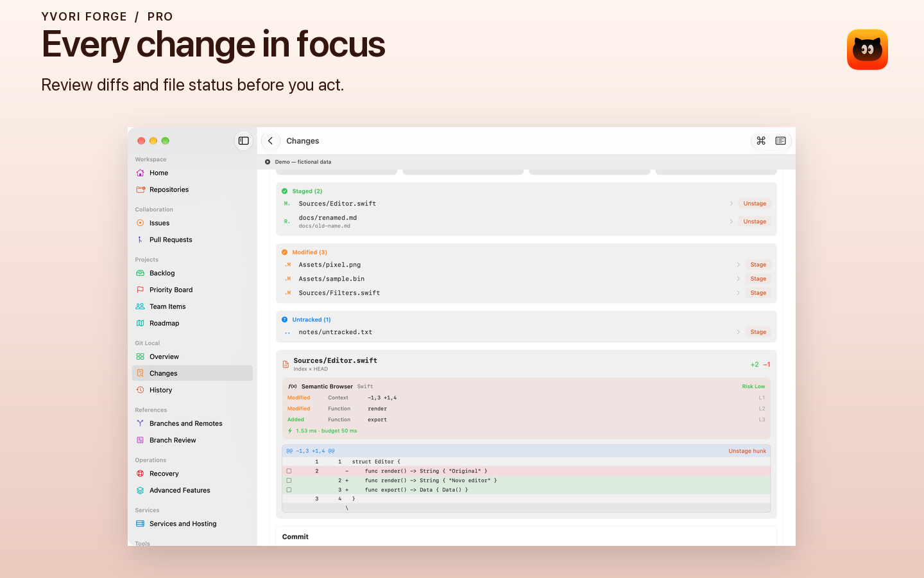Click the Backlog tray icon

[x=141, y=273]
